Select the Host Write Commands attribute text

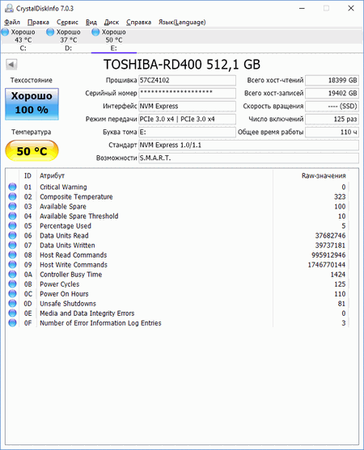[x=74, y=265]
